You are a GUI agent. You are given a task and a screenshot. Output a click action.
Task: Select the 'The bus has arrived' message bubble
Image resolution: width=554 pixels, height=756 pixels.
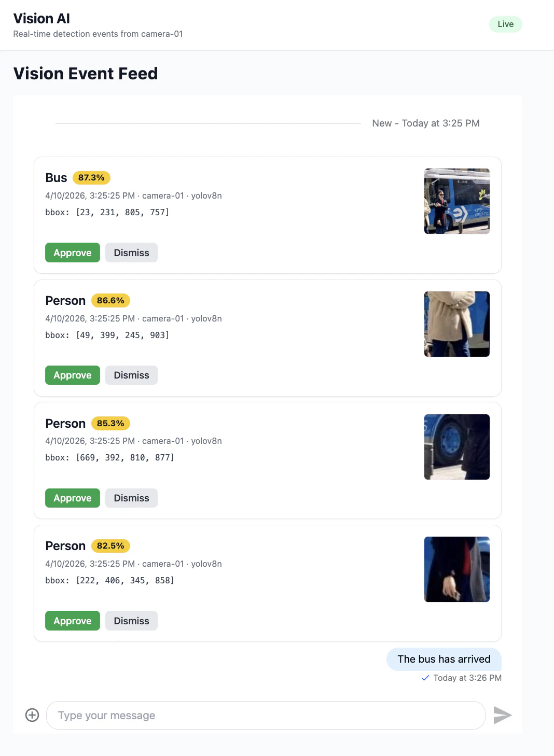pos(444,659)
